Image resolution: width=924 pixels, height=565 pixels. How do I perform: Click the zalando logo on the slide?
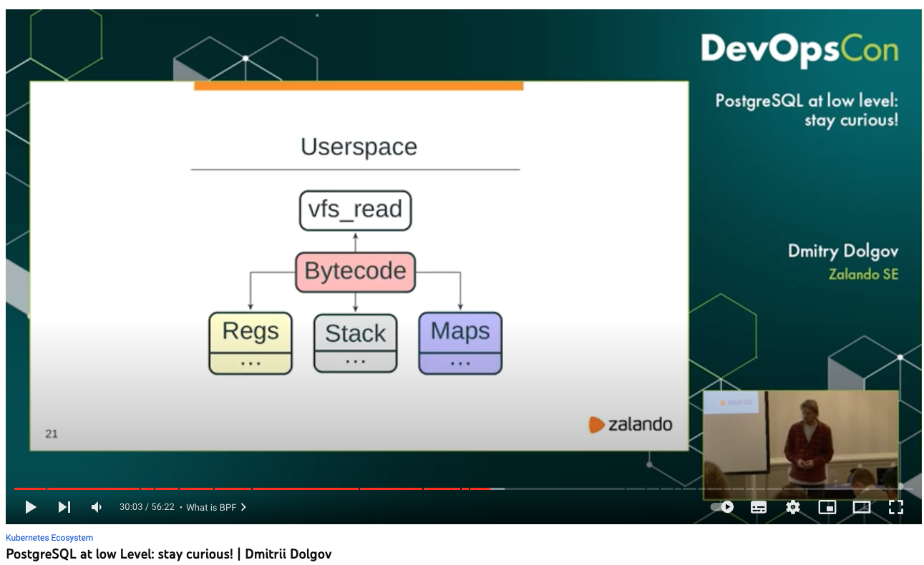[631, 424]
